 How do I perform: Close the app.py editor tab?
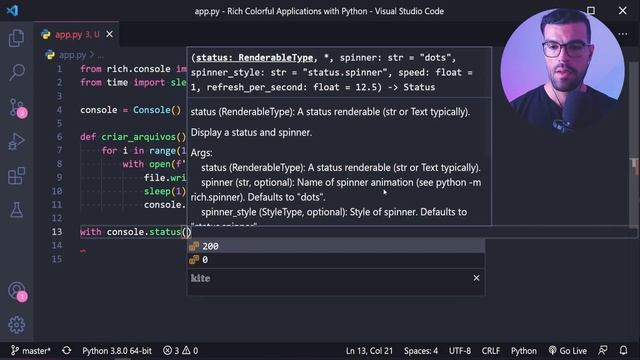109,35
